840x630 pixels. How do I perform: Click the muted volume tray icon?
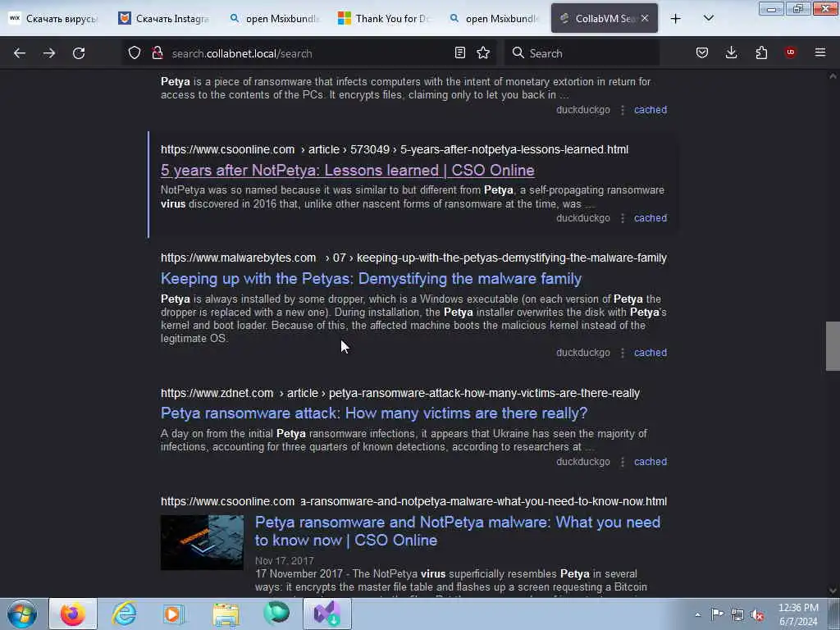757,615
